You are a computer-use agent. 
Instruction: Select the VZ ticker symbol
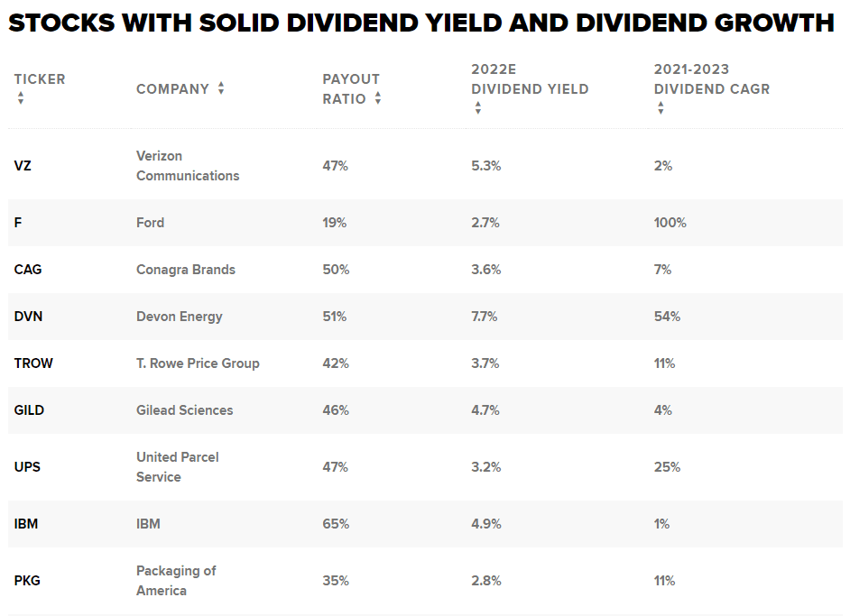click(23, 166)
